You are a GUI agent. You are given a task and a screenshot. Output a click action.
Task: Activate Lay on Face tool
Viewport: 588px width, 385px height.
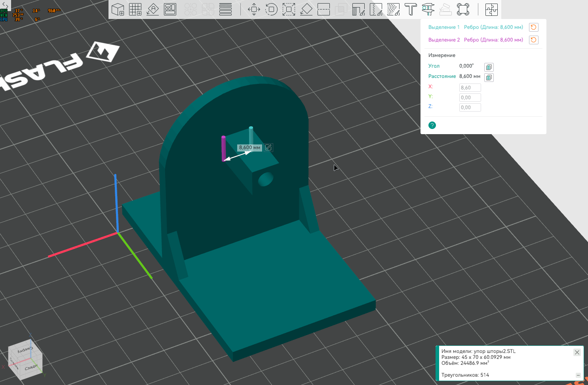click(x=306, y=9)
